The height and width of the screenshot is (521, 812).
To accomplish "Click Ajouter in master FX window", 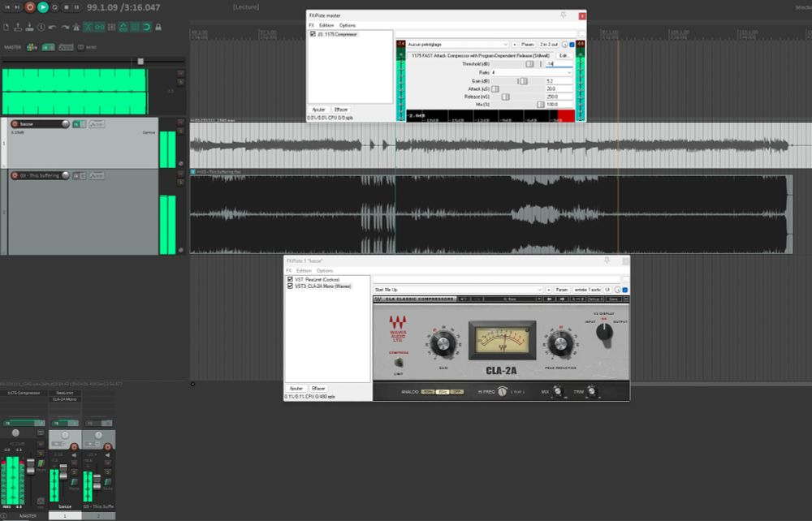I will point(319,110).
